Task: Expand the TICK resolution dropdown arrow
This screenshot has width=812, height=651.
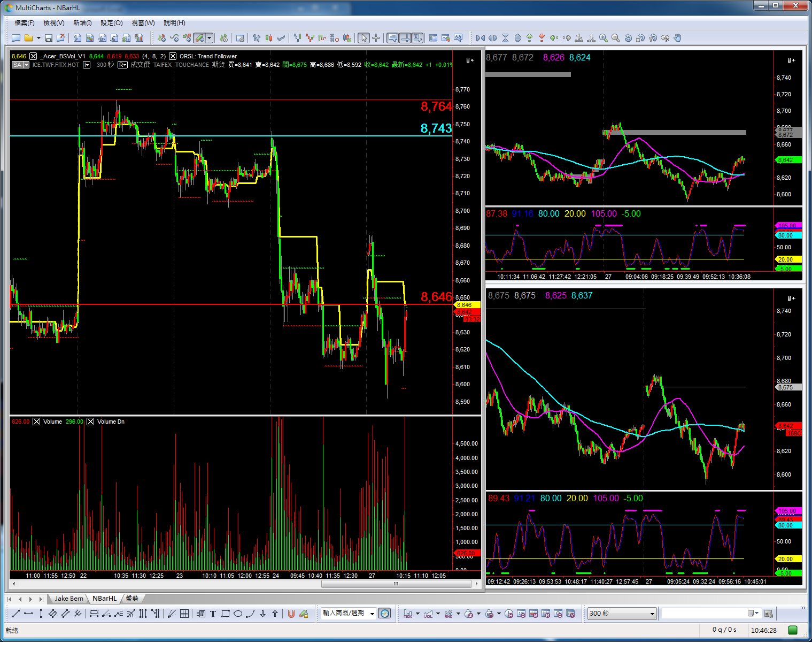Action: pyautogui.click(x=417, y=614)
